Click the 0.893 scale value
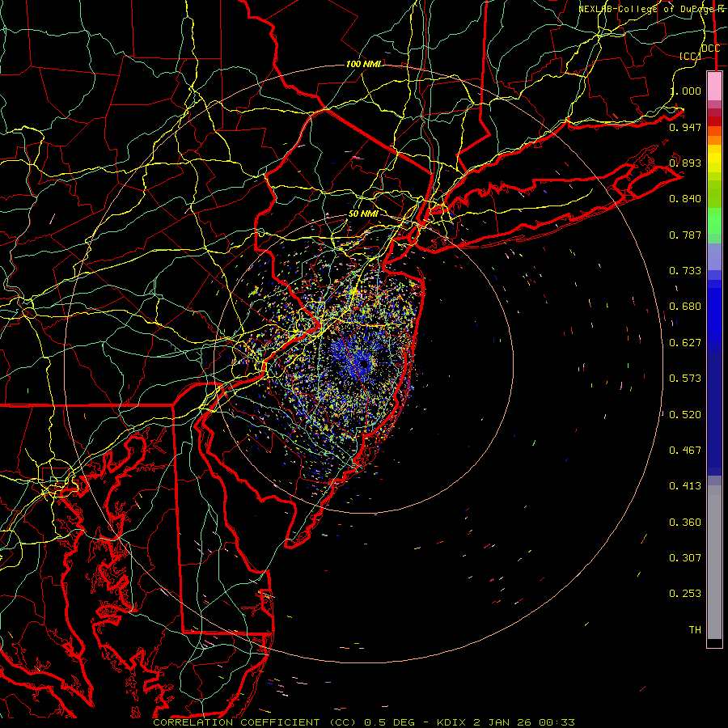This screenshot has height=728, width=728. click(685, 163)
